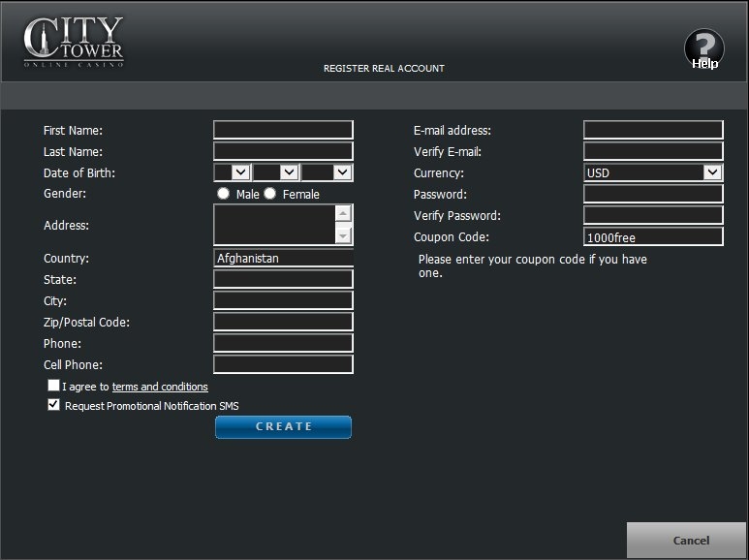This screenshot has height=560, width=749.
Task: Click the First Name input field
Action: [283, 130]
